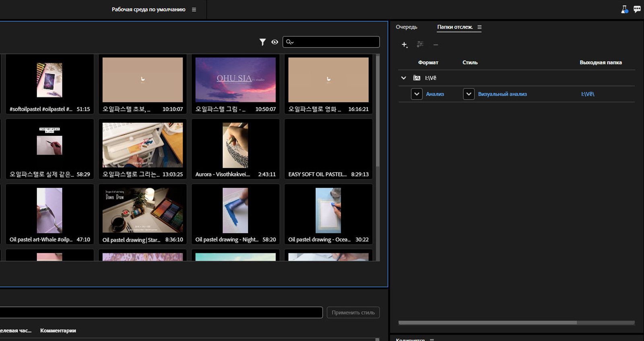Select the Комментарии tab

pos(58,331)
